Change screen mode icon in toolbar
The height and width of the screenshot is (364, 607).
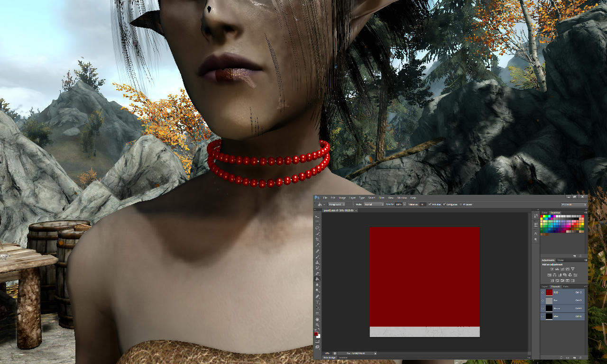317,347
